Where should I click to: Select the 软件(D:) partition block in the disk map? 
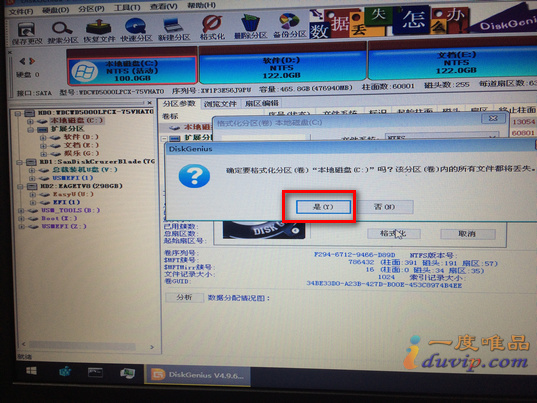[x=282, y=67]
